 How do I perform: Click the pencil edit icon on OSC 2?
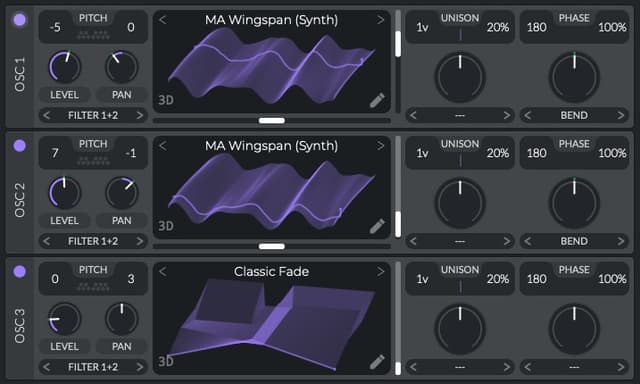click(377, 226)
